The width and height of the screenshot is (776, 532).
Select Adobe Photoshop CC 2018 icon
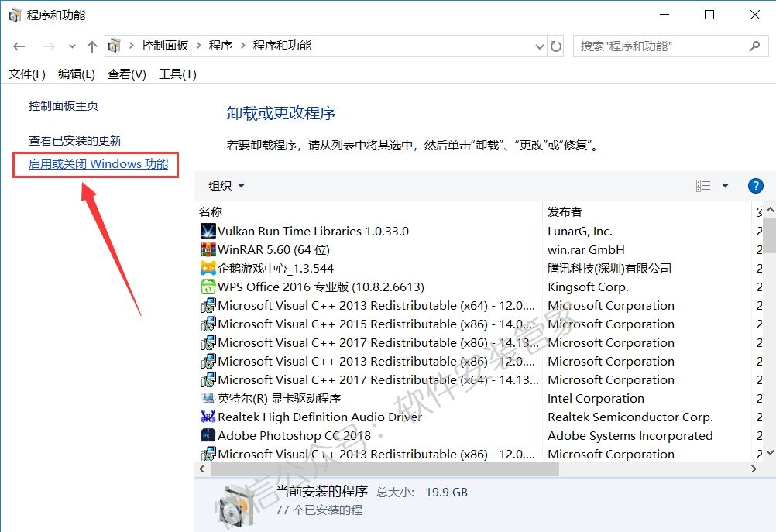click(208, 435)
